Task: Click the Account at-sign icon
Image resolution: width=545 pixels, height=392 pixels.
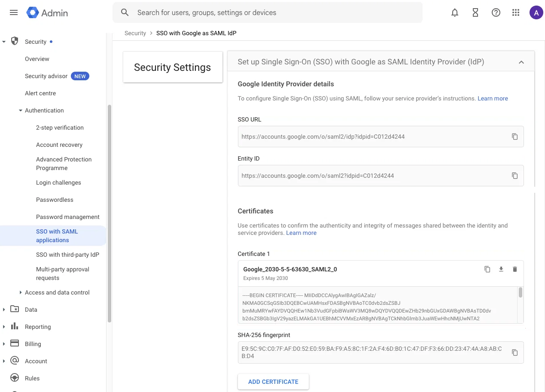Action: [15, 361]
